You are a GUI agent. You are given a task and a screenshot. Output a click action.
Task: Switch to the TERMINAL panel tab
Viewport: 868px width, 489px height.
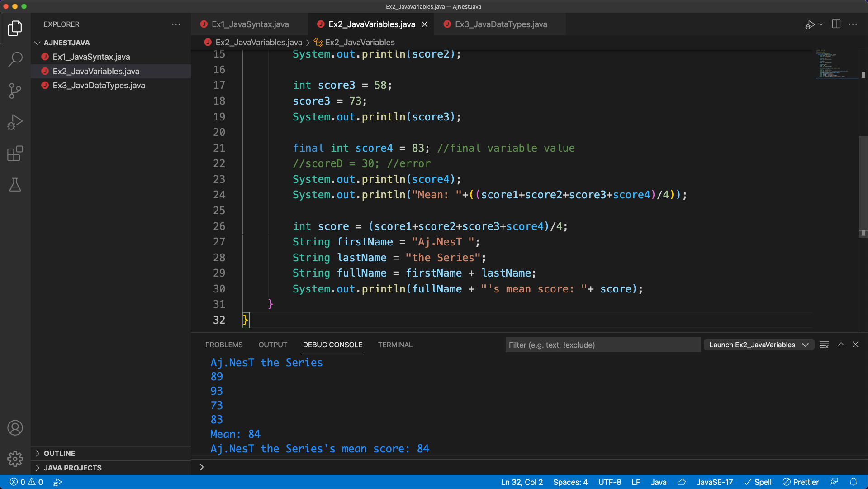395,345
